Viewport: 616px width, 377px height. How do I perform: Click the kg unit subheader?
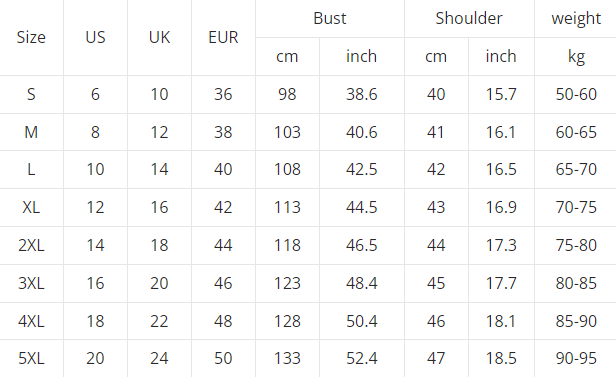click(x=576, y=57)
